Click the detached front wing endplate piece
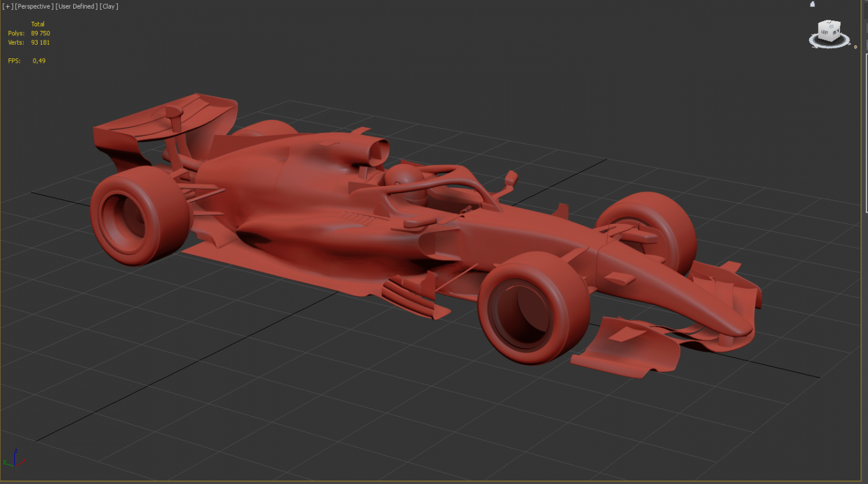This screenshot has height=484, width=868. point(626,347)
